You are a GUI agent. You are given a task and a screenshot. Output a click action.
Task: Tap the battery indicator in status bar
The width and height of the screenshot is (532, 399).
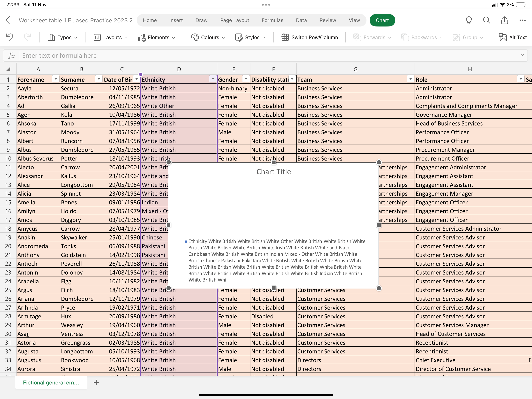click(x=521, y=4)
